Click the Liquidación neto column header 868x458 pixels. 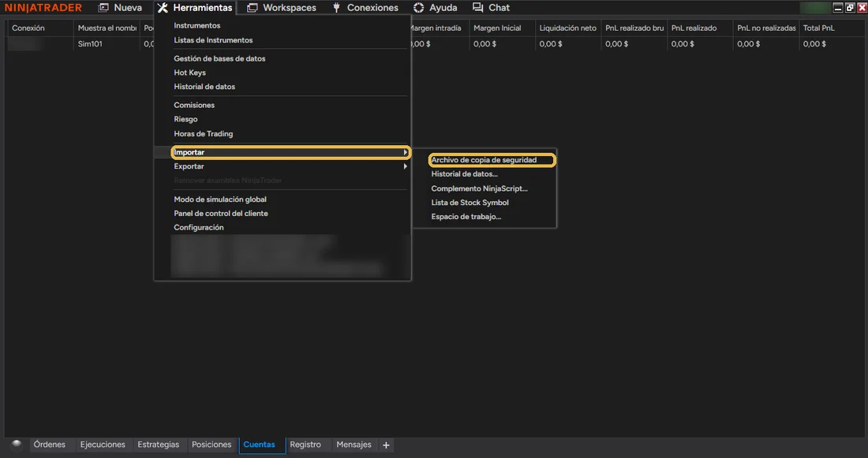tap(568, 28)
